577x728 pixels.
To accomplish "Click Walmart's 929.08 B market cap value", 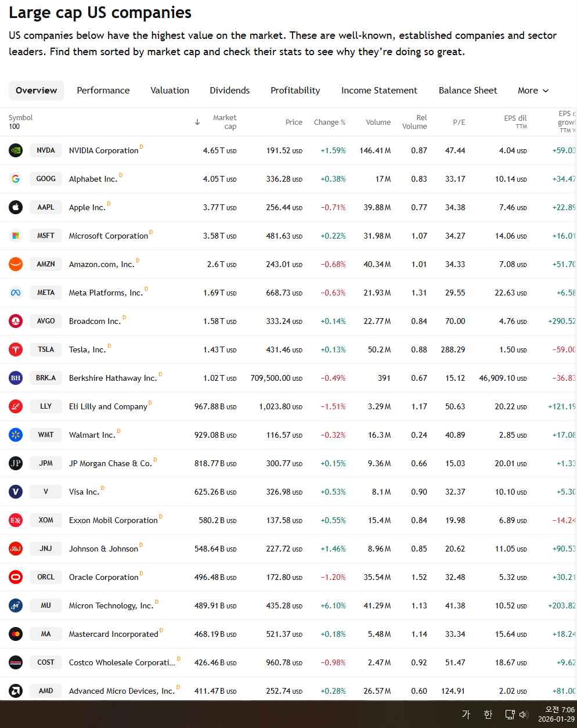I will [x=215, y=435].
